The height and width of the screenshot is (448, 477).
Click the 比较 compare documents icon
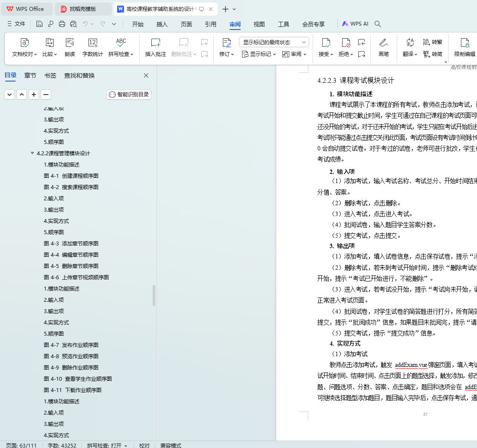pyautogui.click(x=49, y=47)
